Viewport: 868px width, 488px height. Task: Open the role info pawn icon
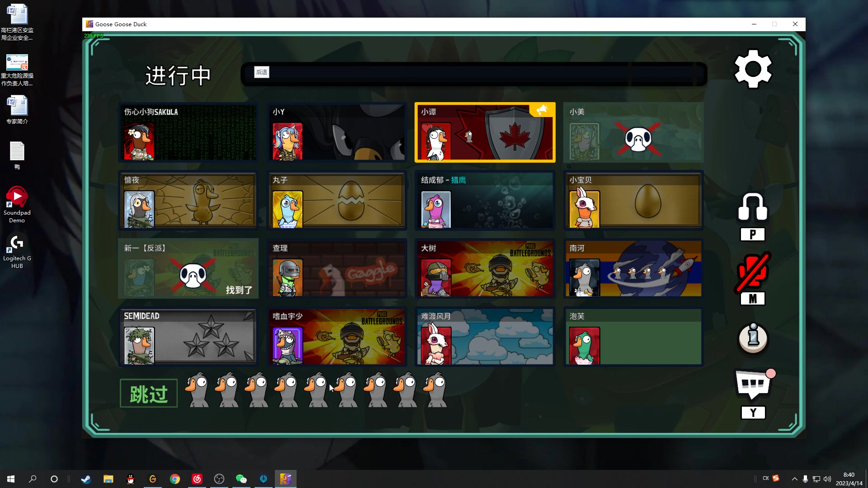[x=753, y=338]
